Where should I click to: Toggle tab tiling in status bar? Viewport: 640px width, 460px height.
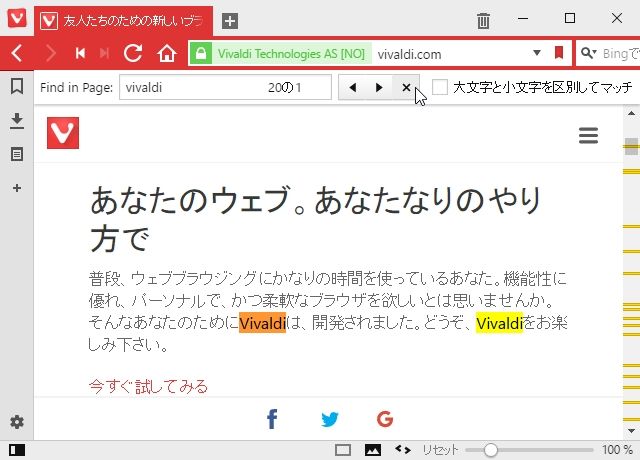pos(342,450)
